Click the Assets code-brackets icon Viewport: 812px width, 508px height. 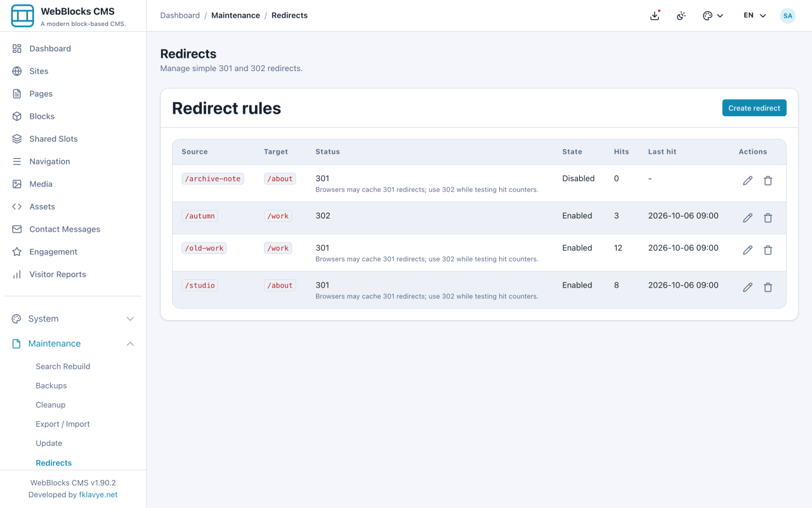(17, 206)
